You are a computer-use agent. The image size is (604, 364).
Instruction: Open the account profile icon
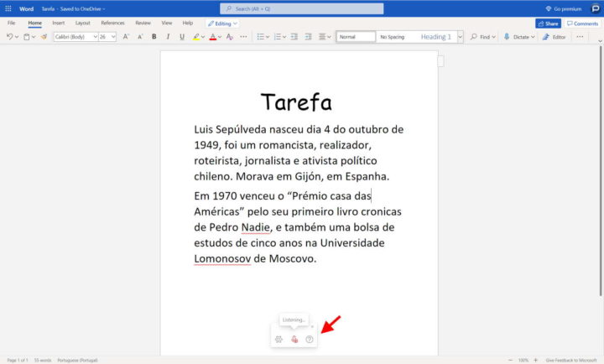pyautogui.click(x=596, y=8)
